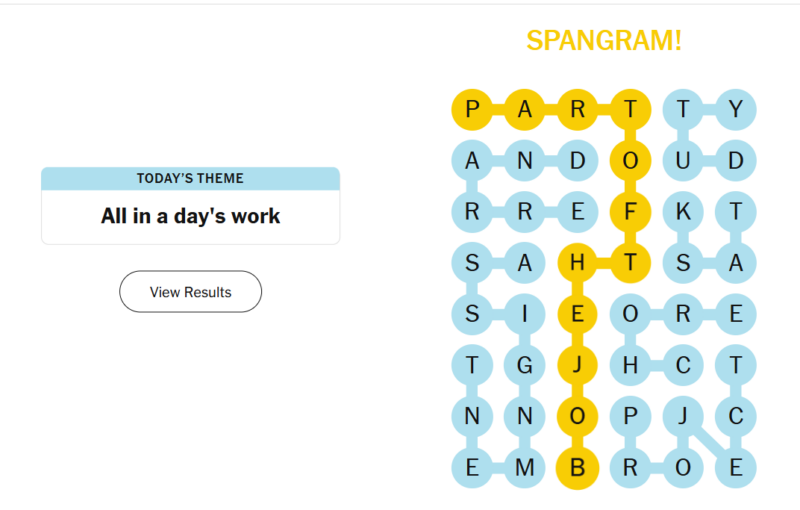This screenshot has width=800, height=510.
Task: Select the blue letter H tile
Action: (630, 365)
